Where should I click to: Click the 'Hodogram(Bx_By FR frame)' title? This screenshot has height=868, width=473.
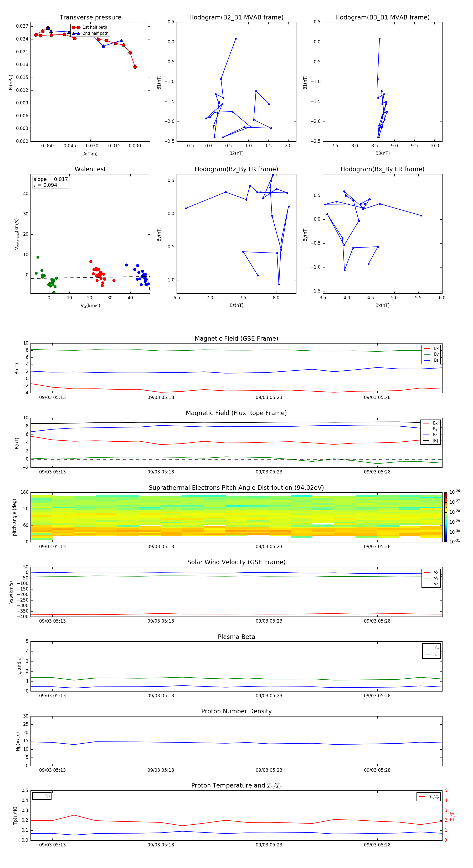[x=382, y=169]
